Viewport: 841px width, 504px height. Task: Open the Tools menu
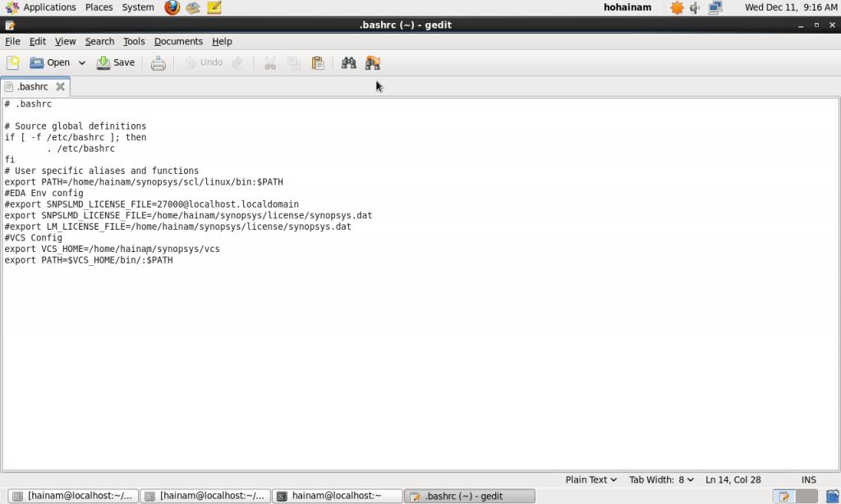point(134,41)
